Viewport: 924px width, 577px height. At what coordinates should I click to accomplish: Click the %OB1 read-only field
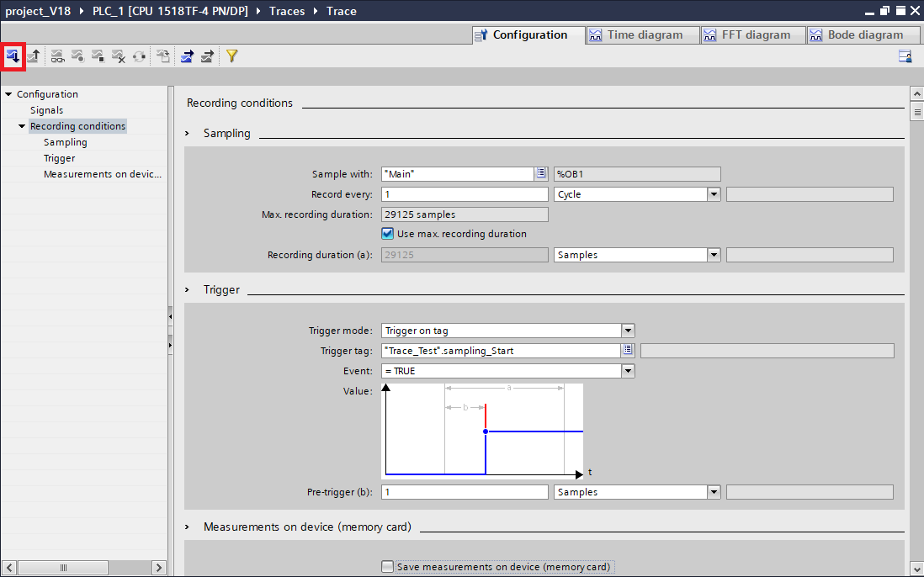pyautogui.click(x=637, y=173)
